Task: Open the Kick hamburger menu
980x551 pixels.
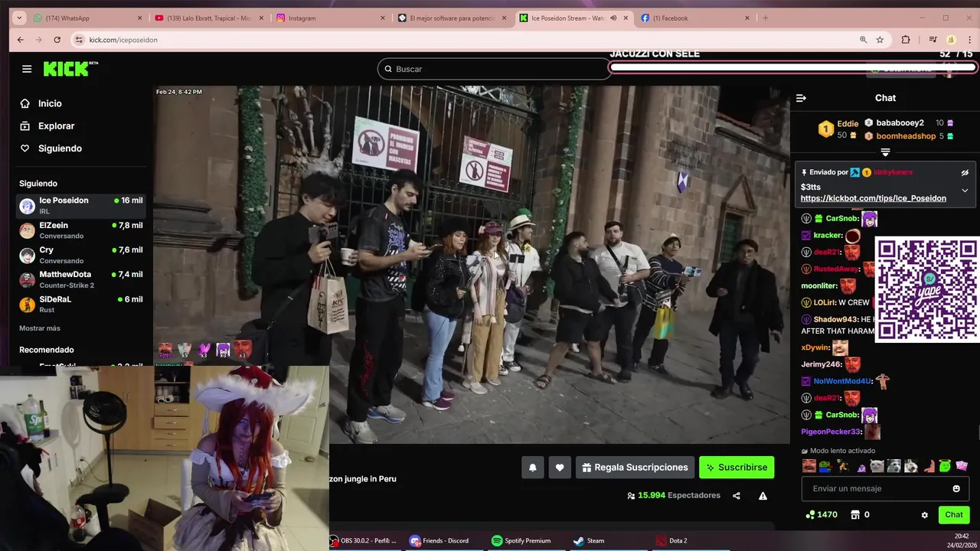Action: pos(27,69)
